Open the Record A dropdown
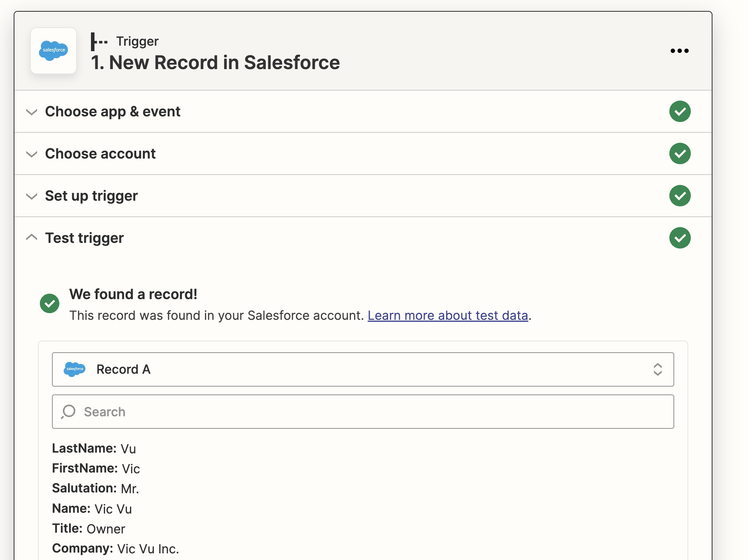 (362, 369)
